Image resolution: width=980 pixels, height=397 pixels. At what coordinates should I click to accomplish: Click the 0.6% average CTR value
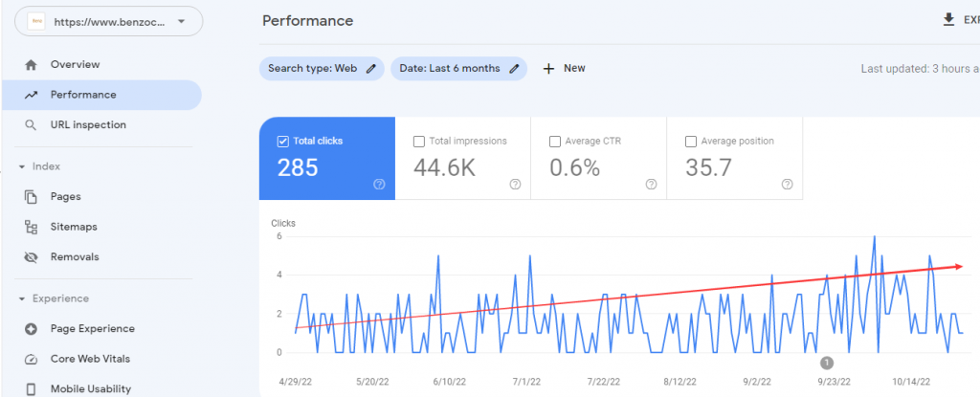[x=574, y=167]
